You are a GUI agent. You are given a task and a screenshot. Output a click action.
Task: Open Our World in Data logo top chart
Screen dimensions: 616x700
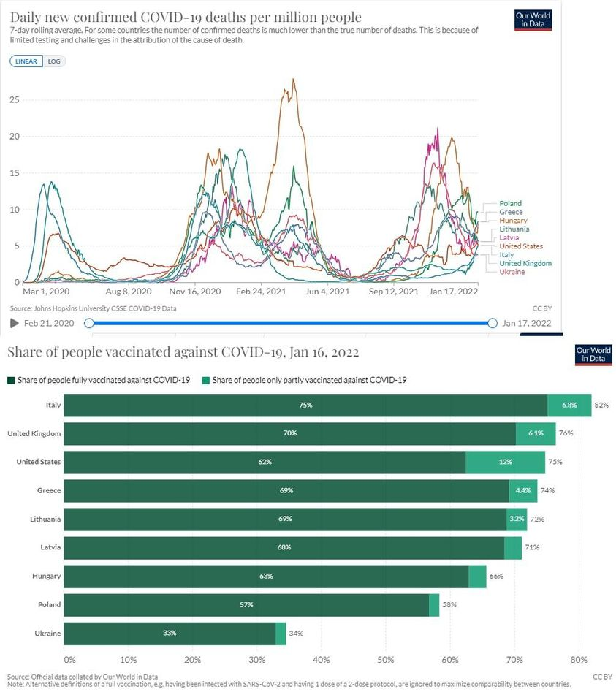(x=533, y=20)
